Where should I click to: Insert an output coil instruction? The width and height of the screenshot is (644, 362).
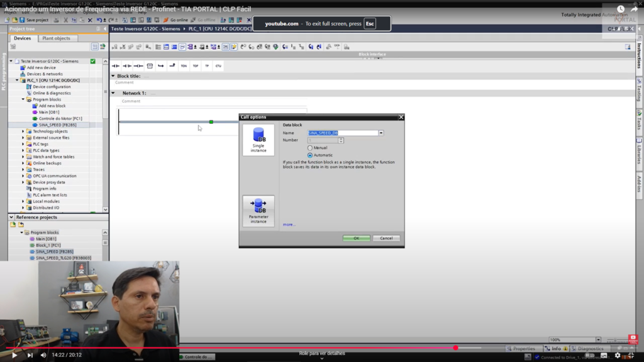pyautogui.click(x=138, y=65)
